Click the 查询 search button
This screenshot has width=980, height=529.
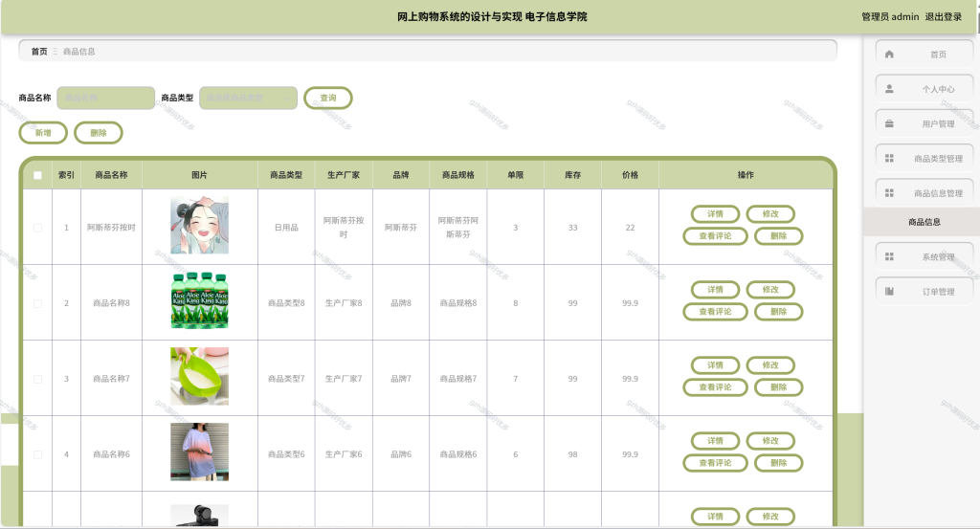(x=328, y=99)
